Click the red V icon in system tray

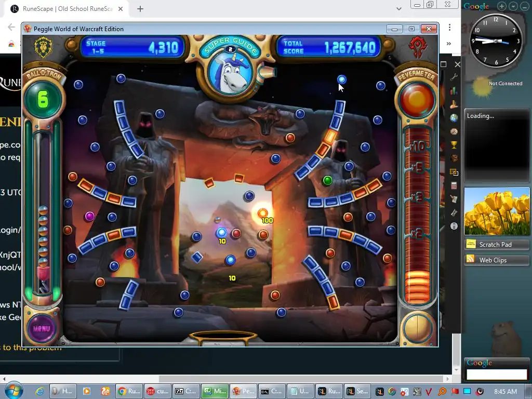pos(429,392)
